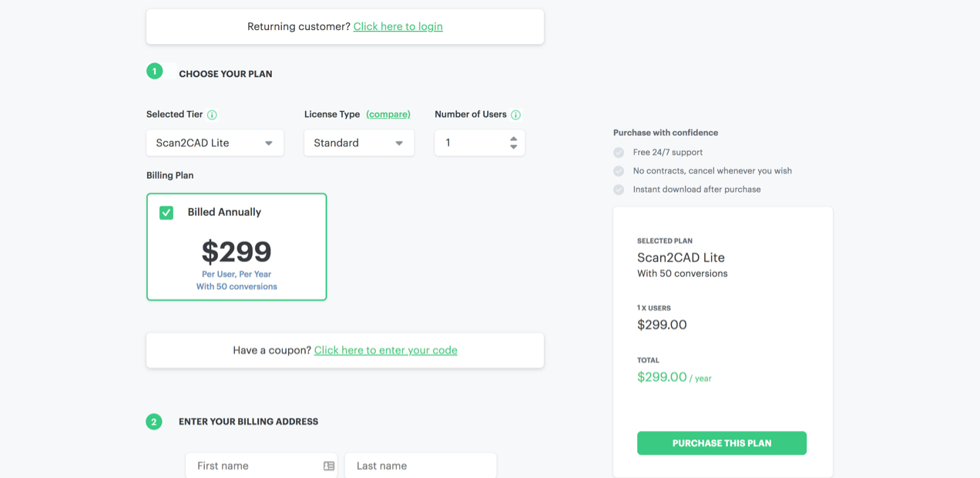Click here to login as returning customer
This screenshot has width=980, height=478.
[398, 25]
